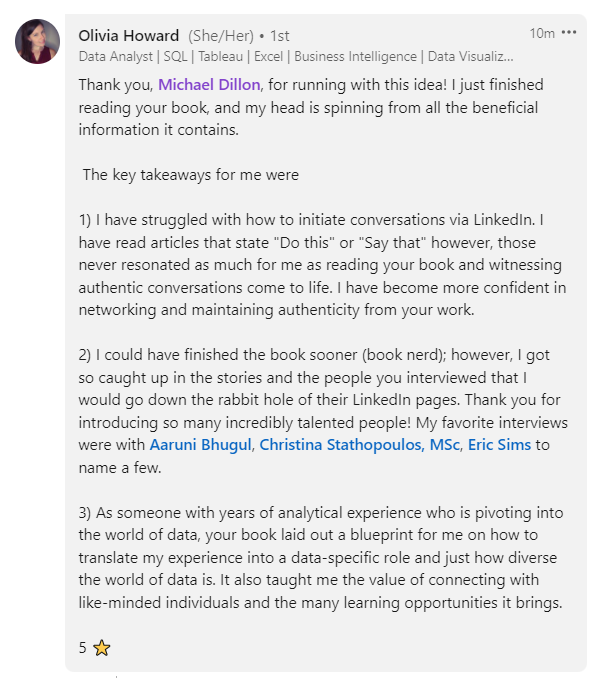Open Olivia Howard's profile photo
The height and width of the screenshot is (678, 595).
(x=38, y=42)
